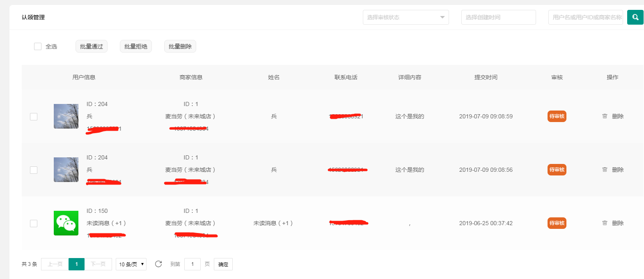Select page number 1 in pagination
The image size is (644, 279).
click(77, 264)
